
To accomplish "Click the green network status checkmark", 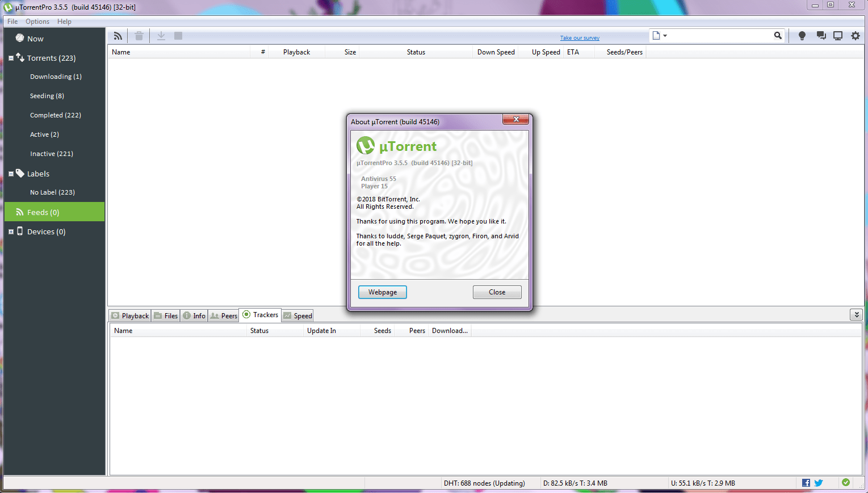I will pyautogui.click(x=846, y=482).
